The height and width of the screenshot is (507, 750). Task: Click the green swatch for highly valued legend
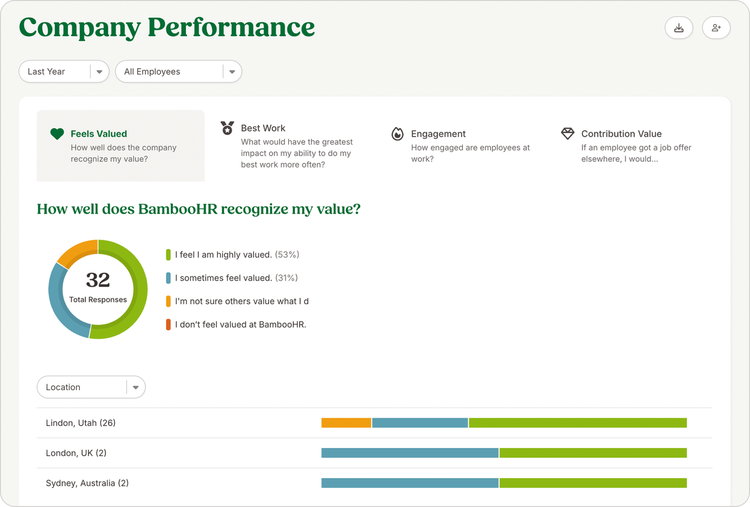pos(168,254)
